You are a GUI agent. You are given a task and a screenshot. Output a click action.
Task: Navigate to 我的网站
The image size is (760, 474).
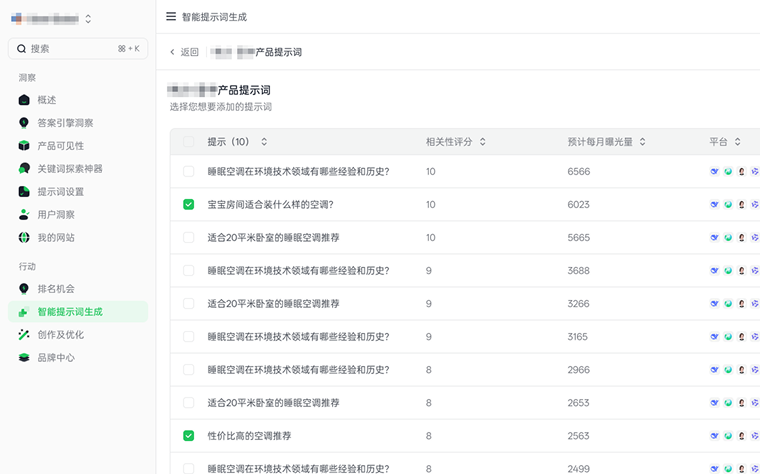click(55, 238)
